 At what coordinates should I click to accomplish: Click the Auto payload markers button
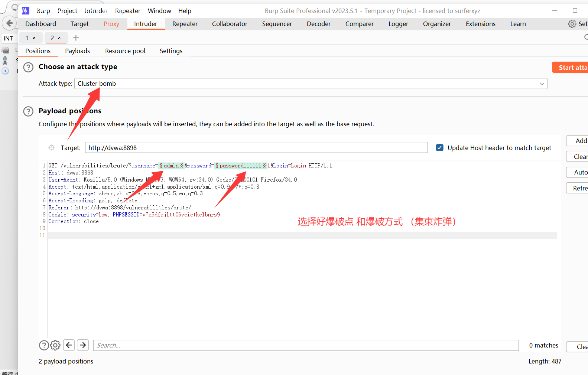click(577, 172)
